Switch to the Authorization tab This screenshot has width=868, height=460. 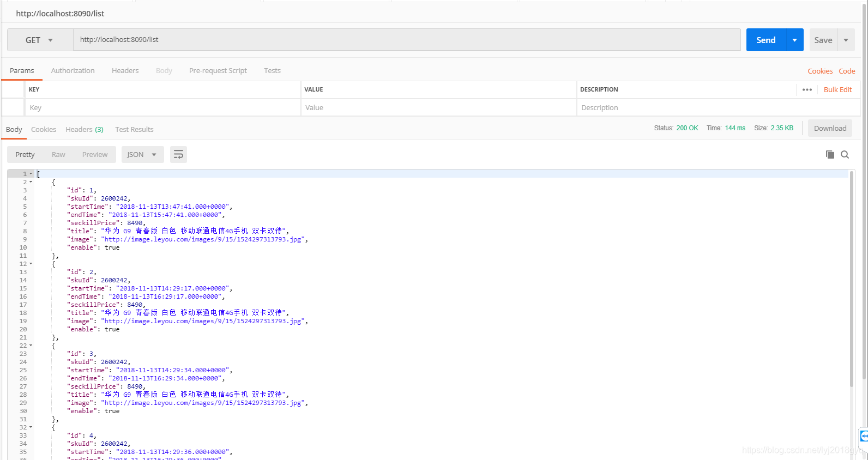tap(73, 71)
